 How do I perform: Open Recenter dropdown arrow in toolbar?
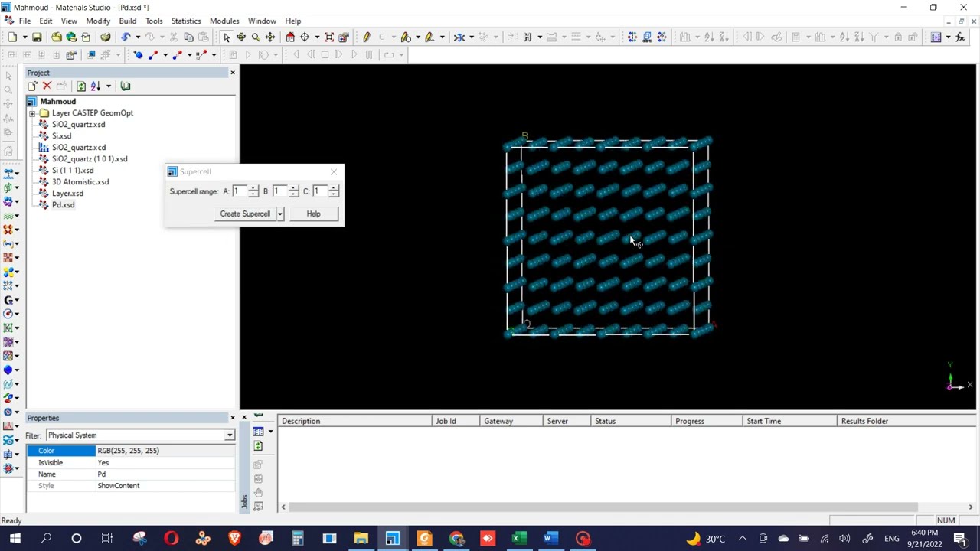pos(317,37)
